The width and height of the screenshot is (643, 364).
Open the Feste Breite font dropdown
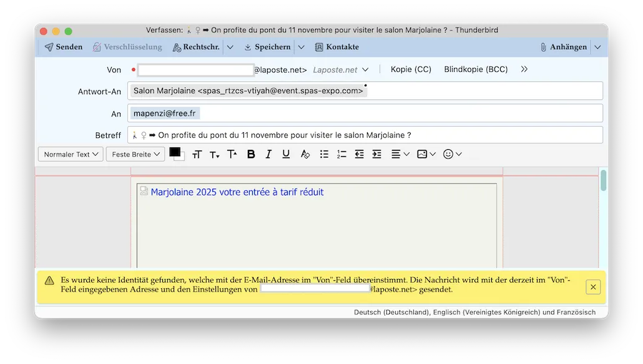[x=135, y=154]
